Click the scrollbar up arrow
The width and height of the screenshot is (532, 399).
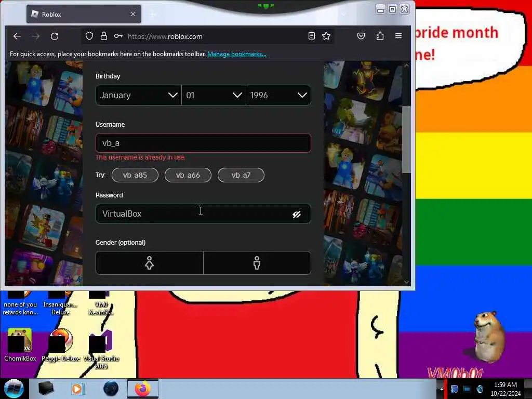406,65
